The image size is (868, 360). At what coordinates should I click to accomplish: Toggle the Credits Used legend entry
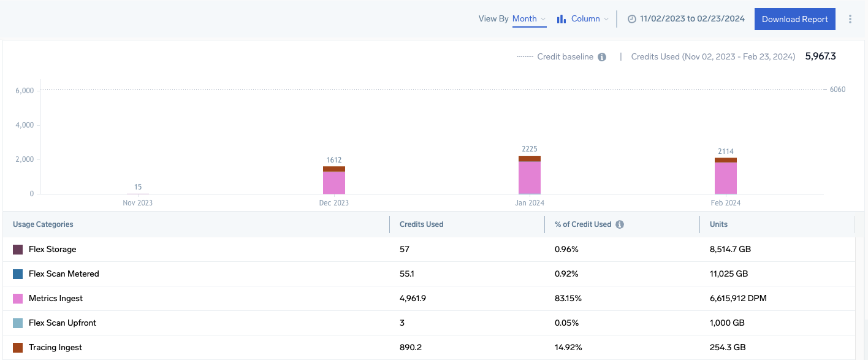coord(713,56)
